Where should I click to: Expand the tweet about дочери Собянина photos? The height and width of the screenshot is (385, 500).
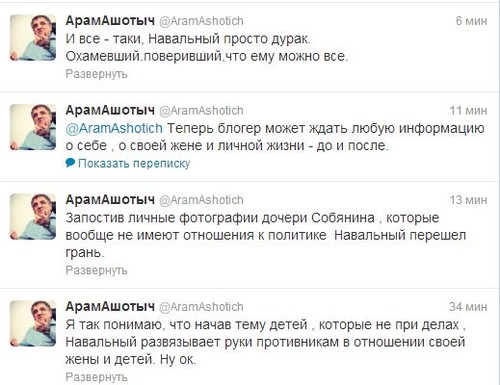(96, 270)
